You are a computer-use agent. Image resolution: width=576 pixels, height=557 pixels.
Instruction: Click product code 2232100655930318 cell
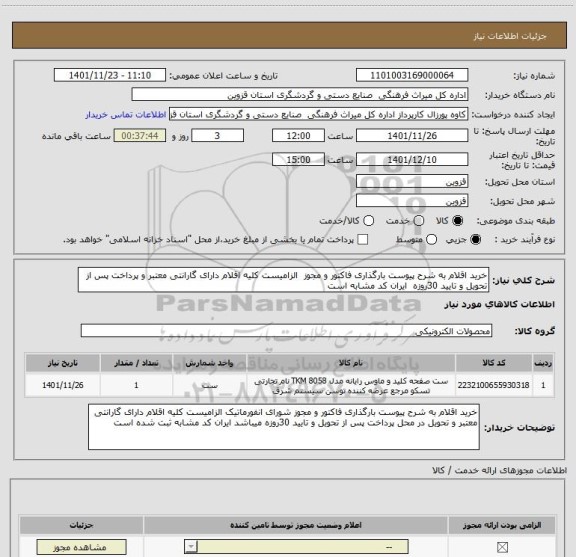tap(493, 385)
